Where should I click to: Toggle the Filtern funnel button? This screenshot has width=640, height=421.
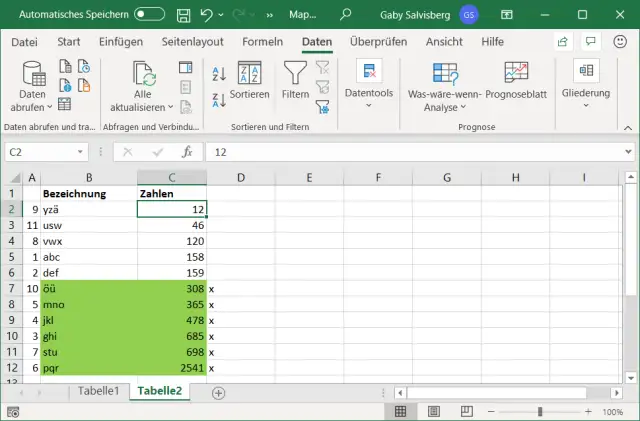point(295,79)
